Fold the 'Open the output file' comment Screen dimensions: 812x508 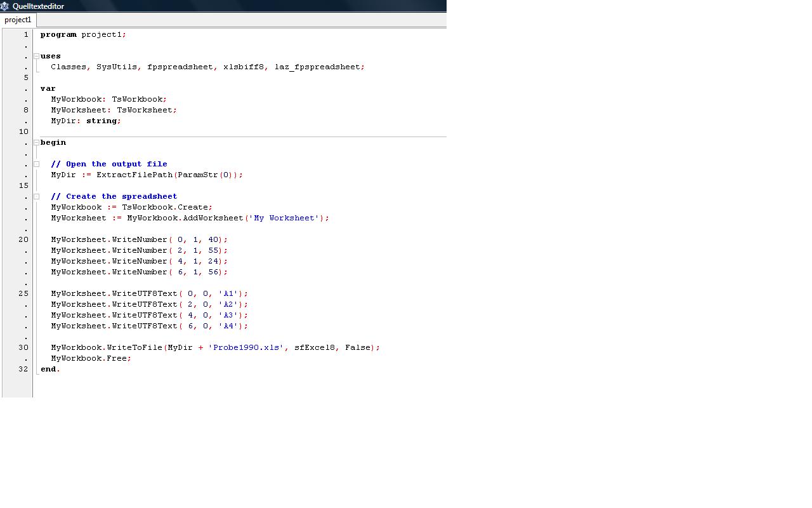click(36, 164)
